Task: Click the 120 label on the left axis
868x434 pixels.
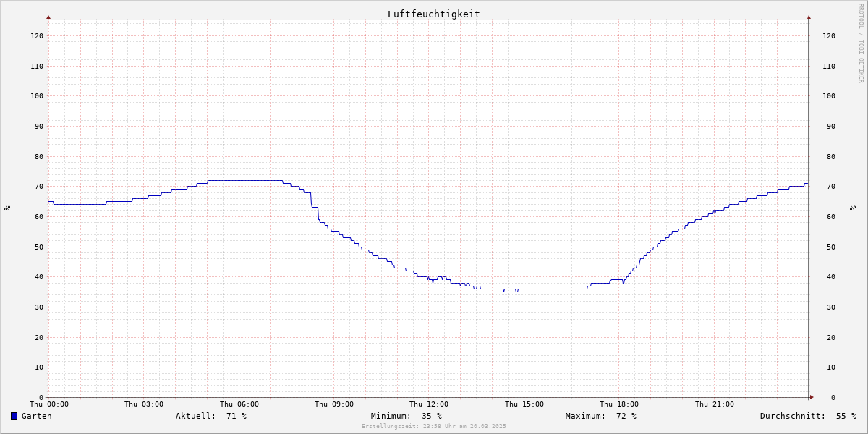Action: coord(37,35)
